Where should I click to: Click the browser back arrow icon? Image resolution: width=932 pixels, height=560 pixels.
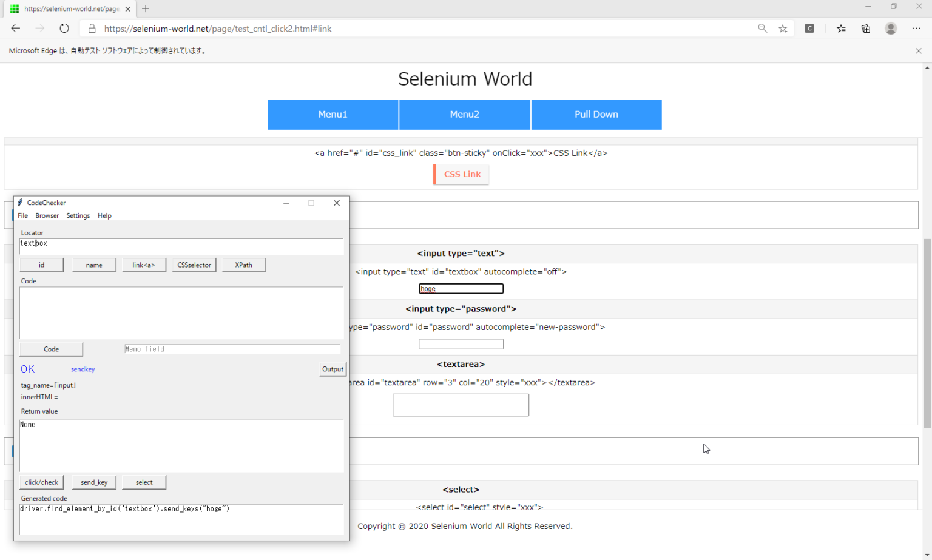[15, 28]
